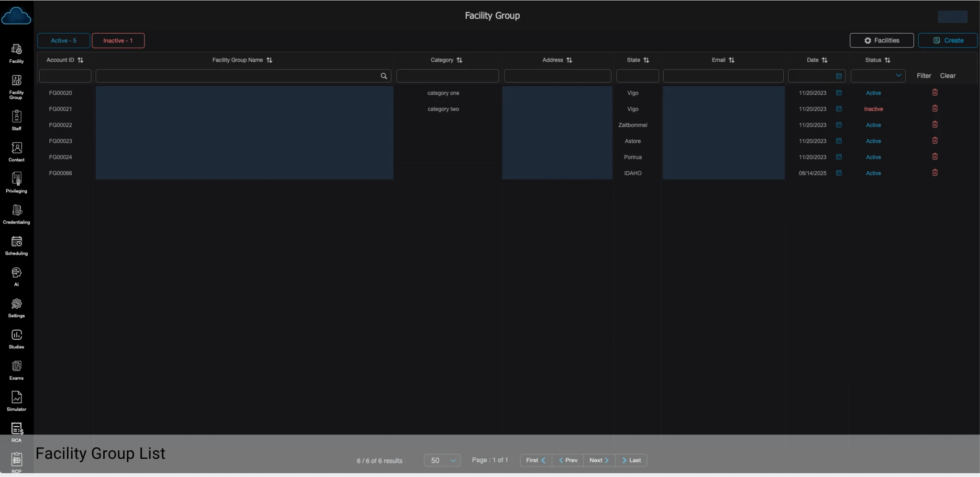Open the Status filter dropdown
This screenshot has width=980, height=477.
tap(878, 76)
